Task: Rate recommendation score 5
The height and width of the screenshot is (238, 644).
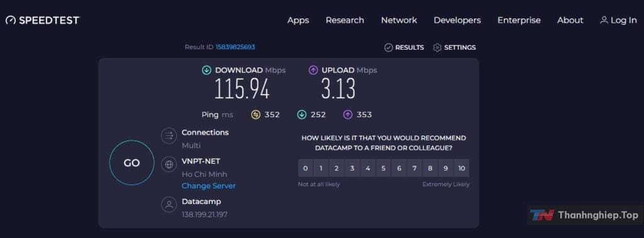Action: coord(383,168)
